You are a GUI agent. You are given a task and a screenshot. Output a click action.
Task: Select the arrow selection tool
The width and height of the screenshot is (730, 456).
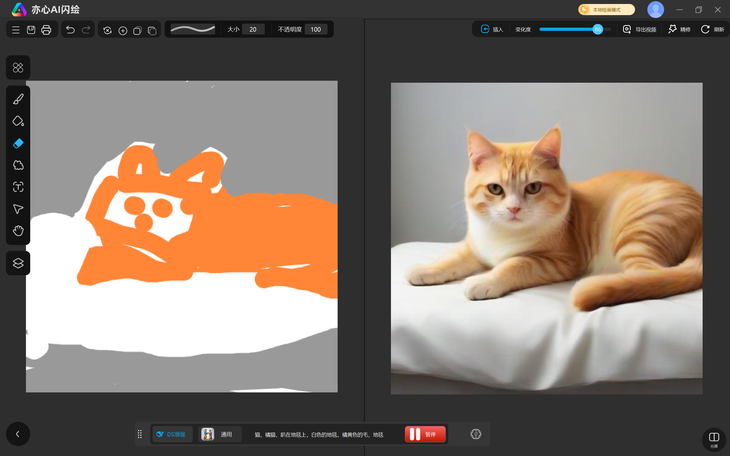pyautogui.click(x=18, y=209)
